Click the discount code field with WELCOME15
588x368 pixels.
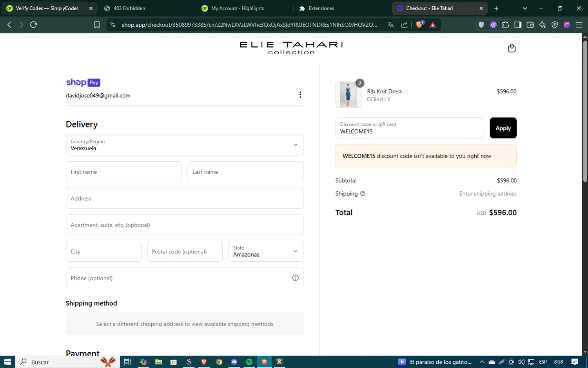(x=410, y=128)
